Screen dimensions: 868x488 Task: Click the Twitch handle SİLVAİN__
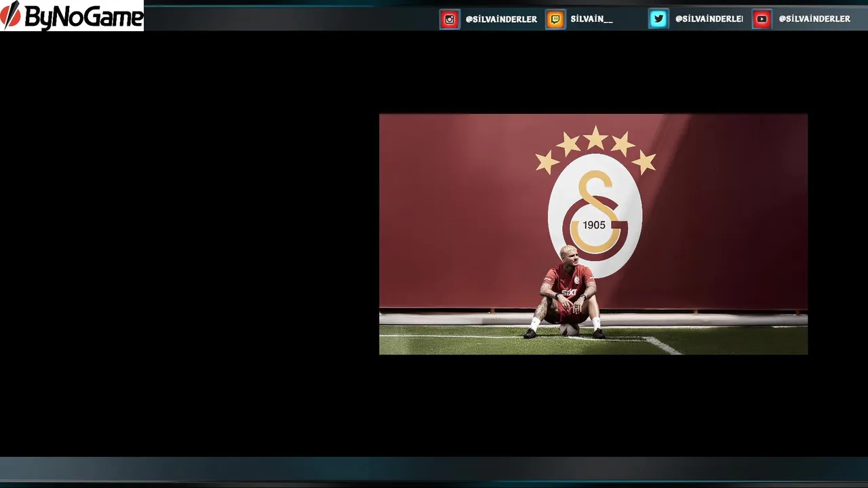point(591,19)
